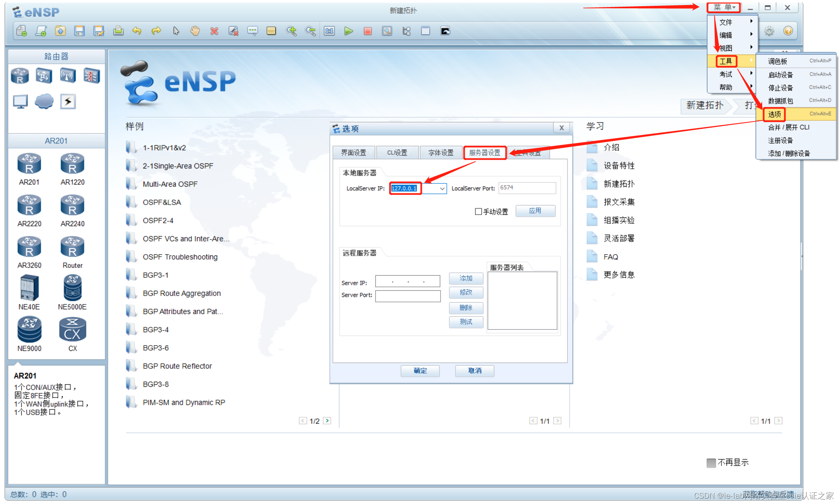Click the red X delete toolbar icon
Viewport: 840px width, 504px height.
[214, 31]
